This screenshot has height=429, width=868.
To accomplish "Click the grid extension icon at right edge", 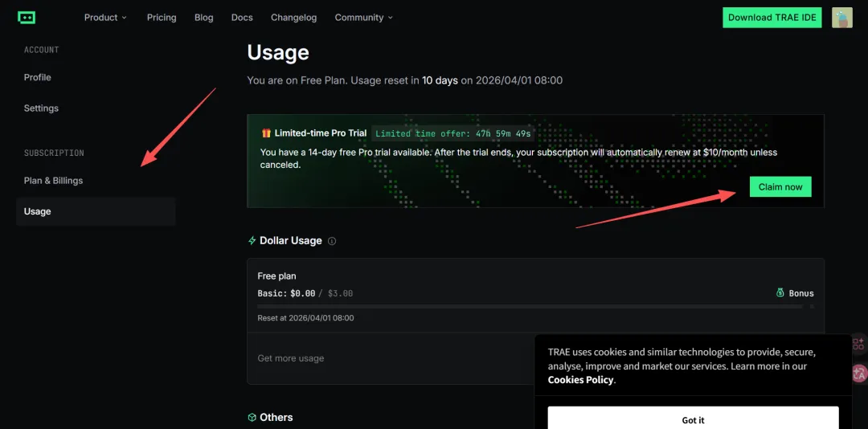I will (x=858, y=344).
